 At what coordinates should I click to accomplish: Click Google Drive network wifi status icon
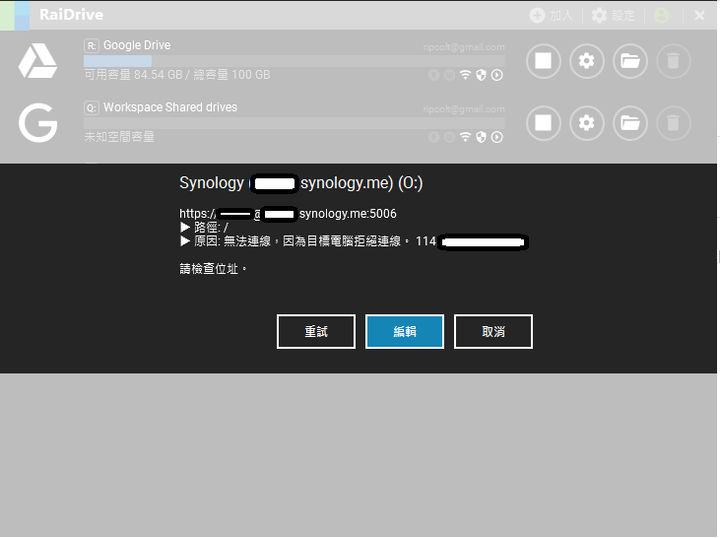pyautogui.click(x=466, y=75)
